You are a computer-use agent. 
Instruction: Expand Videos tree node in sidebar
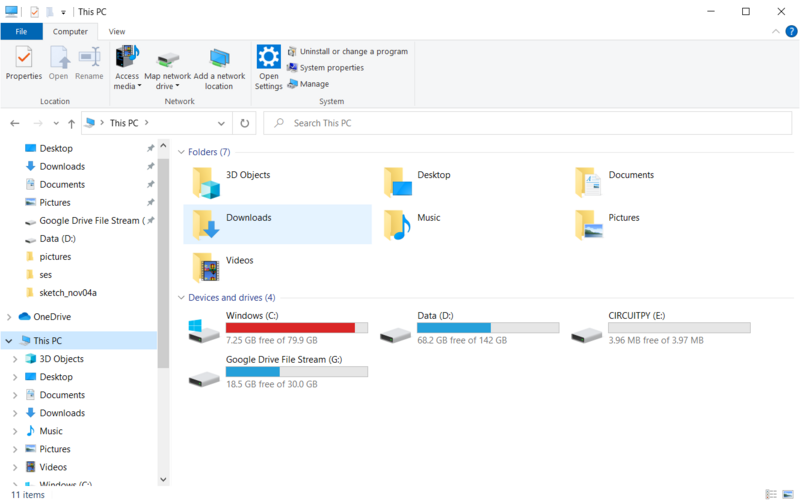[x=15, y=467]
